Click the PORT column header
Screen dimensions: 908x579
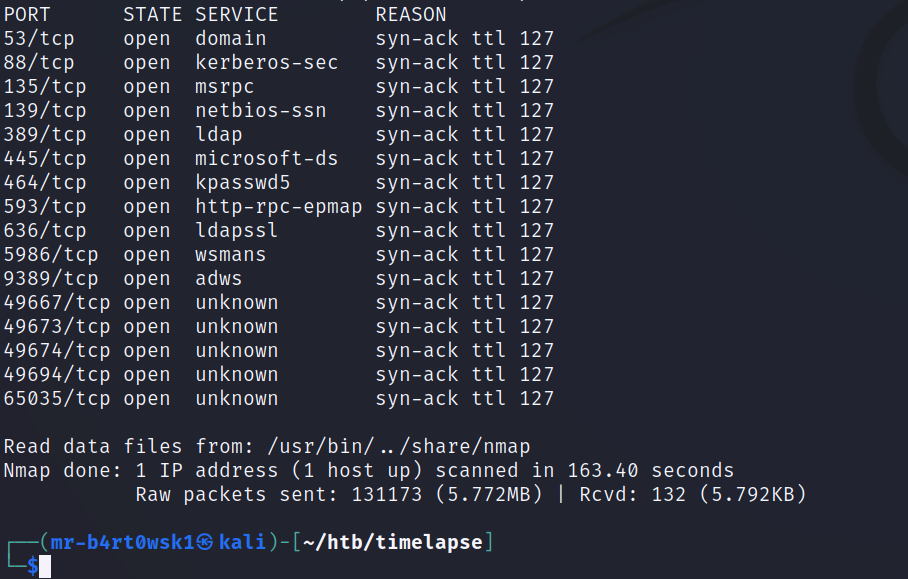click(x=27, y=14)
